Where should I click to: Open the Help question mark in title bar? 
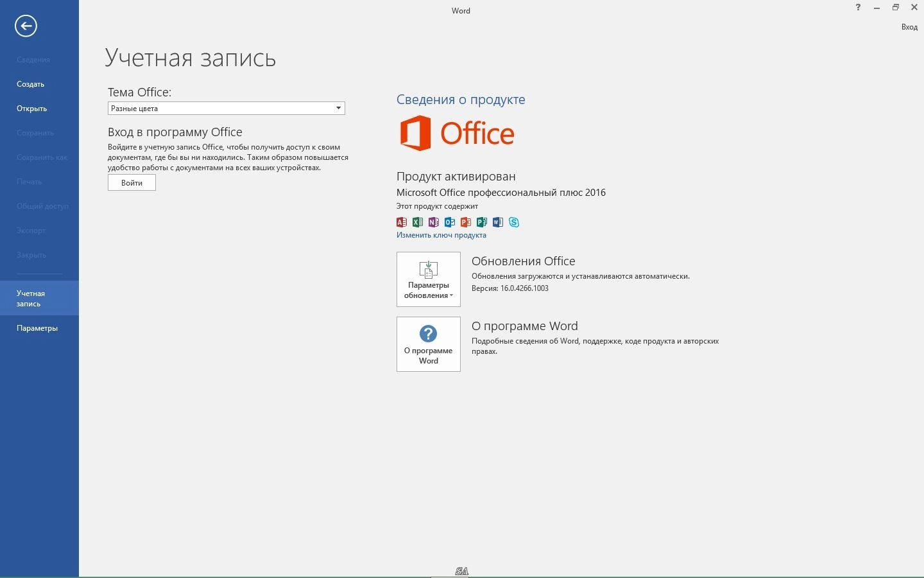tap(858, 8)
